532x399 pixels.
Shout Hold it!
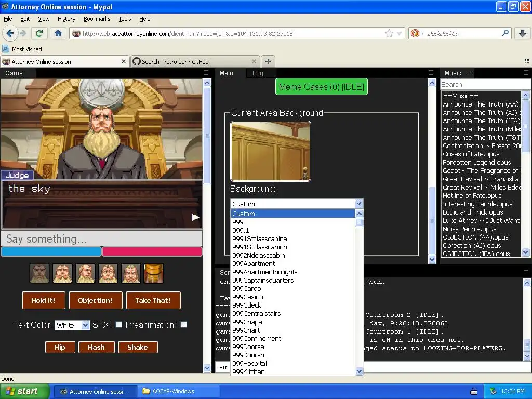(x=44, y=300)
